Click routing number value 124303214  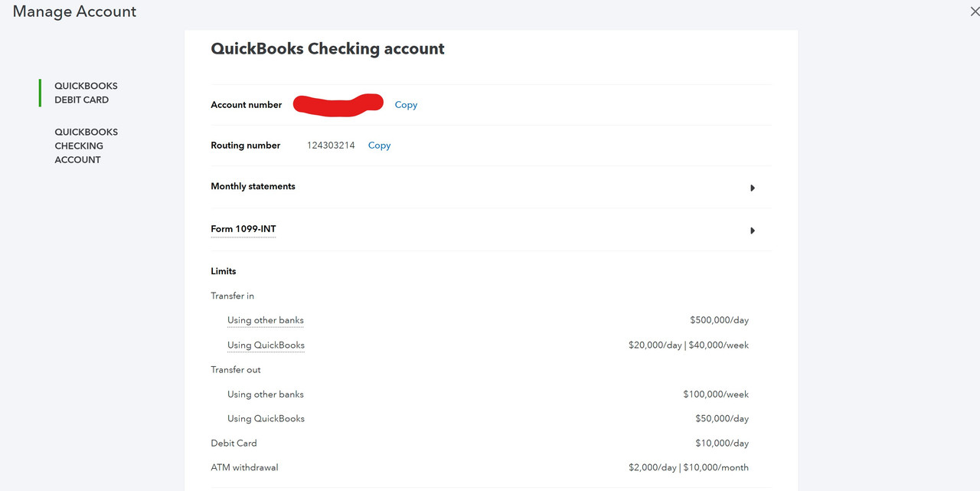331,146
